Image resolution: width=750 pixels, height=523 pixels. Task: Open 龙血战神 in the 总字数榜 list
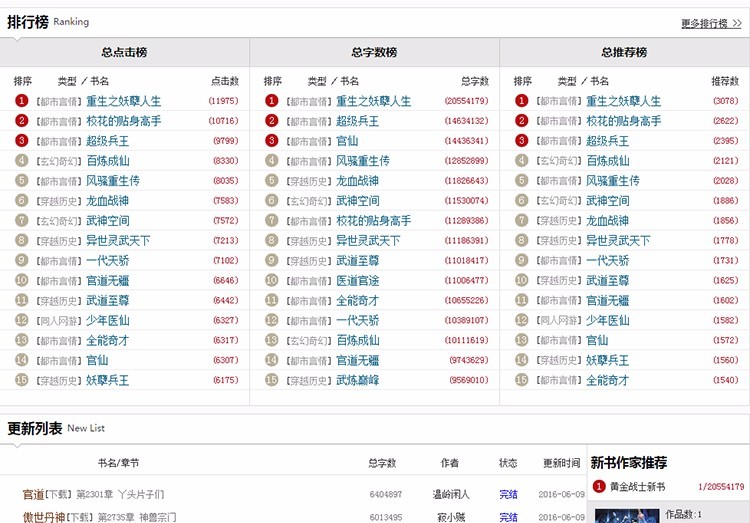[x=358, y=181]
